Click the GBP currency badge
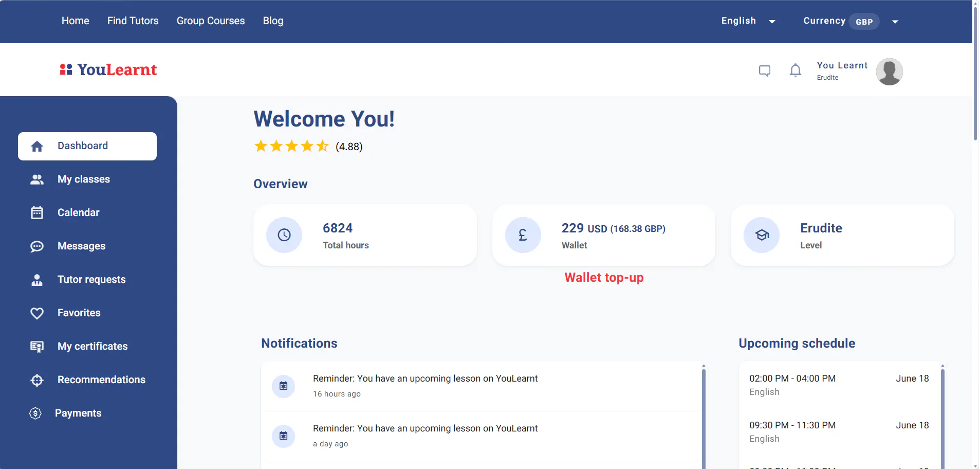This screenshot has height=469, width=980. (864, 22)
